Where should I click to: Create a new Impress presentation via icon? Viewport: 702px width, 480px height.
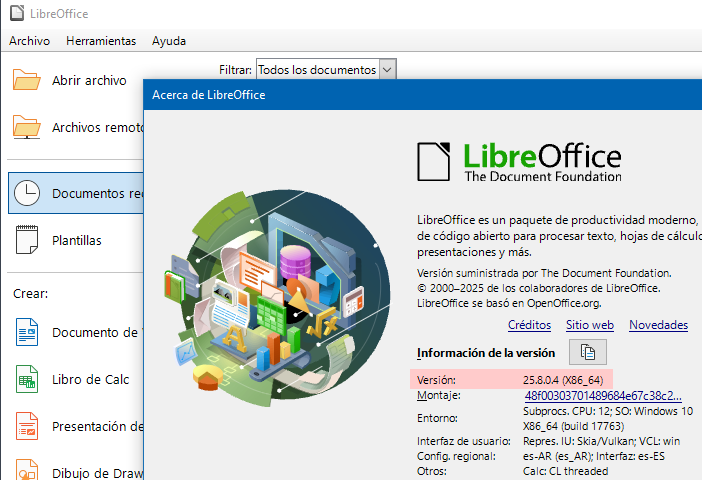coord(27,426)
